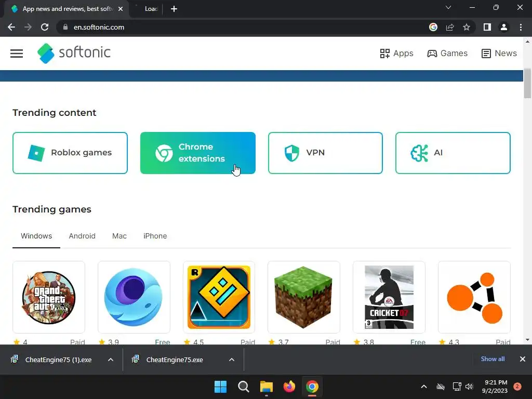Open the clock showing 9:21 PM

click(495, 387)
